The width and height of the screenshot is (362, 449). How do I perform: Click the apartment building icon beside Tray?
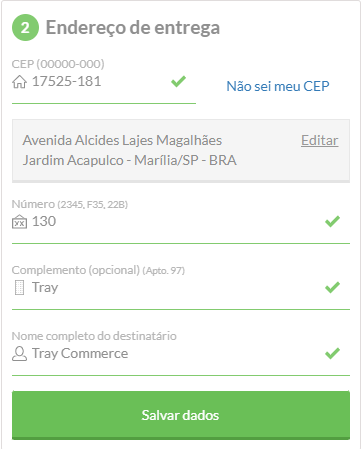(x=19, y=288)
